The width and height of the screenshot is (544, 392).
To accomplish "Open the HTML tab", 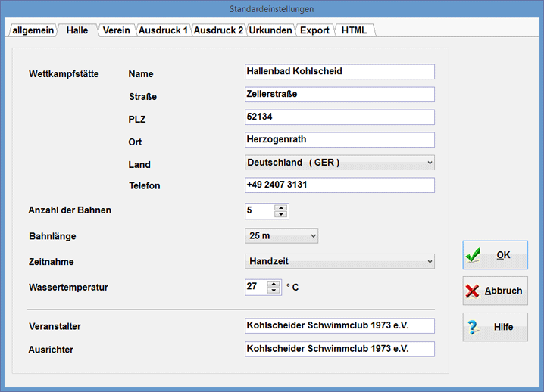I will 354,30.
